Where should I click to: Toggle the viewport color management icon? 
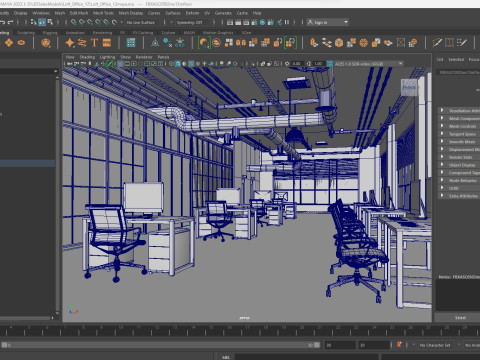330,63
